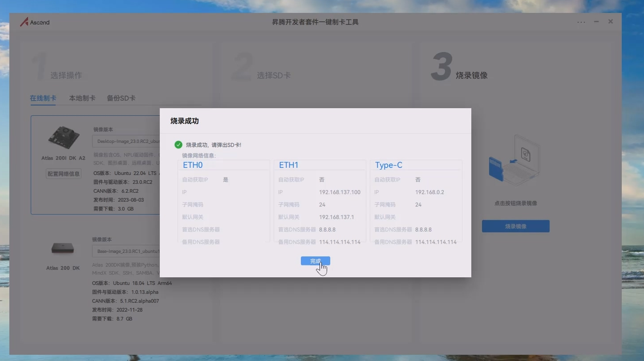The width and height of the screenshot is (644, 361).
Task: Click the 烧录成功, 请弹出SD卡! message
Action: (214, 145)
